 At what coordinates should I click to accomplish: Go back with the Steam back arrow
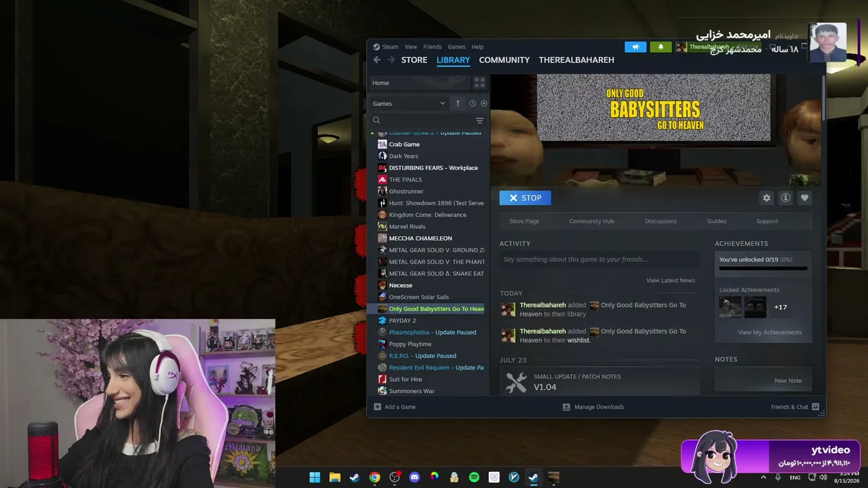(377, 60)
